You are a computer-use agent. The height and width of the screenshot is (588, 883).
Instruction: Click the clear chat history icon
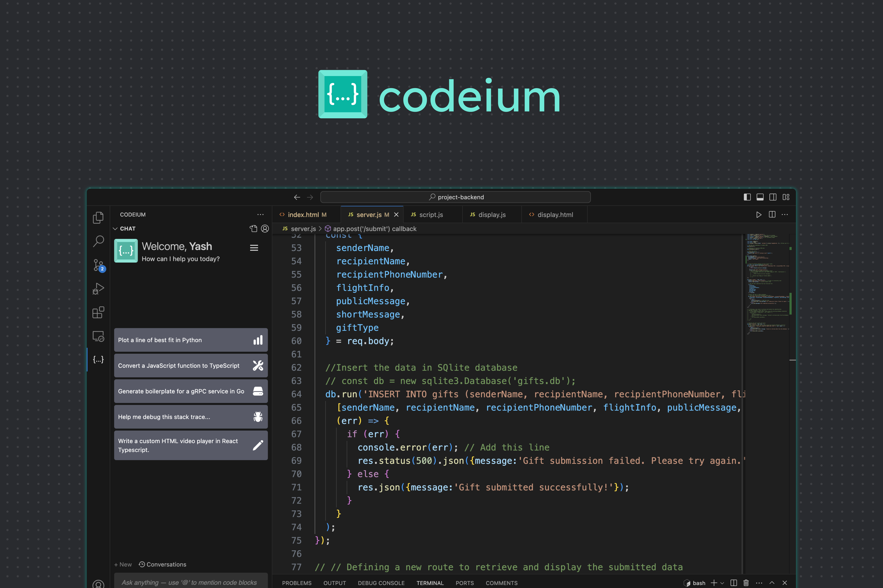(254, 229)
